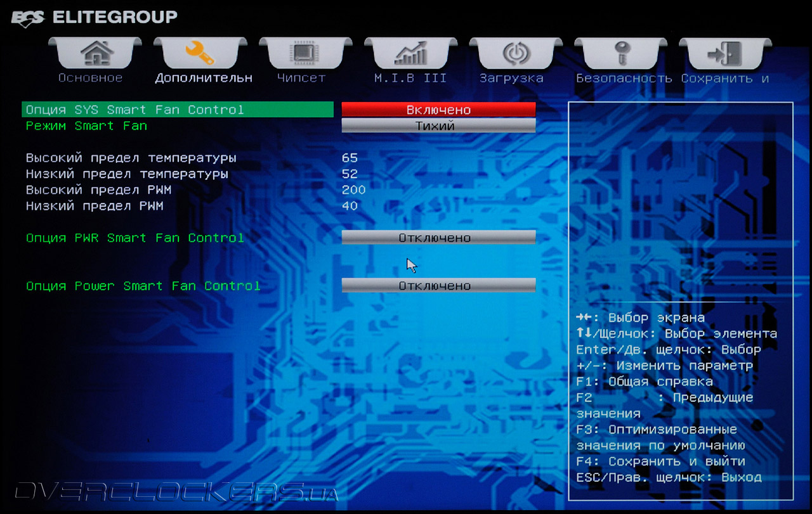
Task: Click the +/-: Изменить параметр help line
Action: pyautogui.click(x=664, y=366)
